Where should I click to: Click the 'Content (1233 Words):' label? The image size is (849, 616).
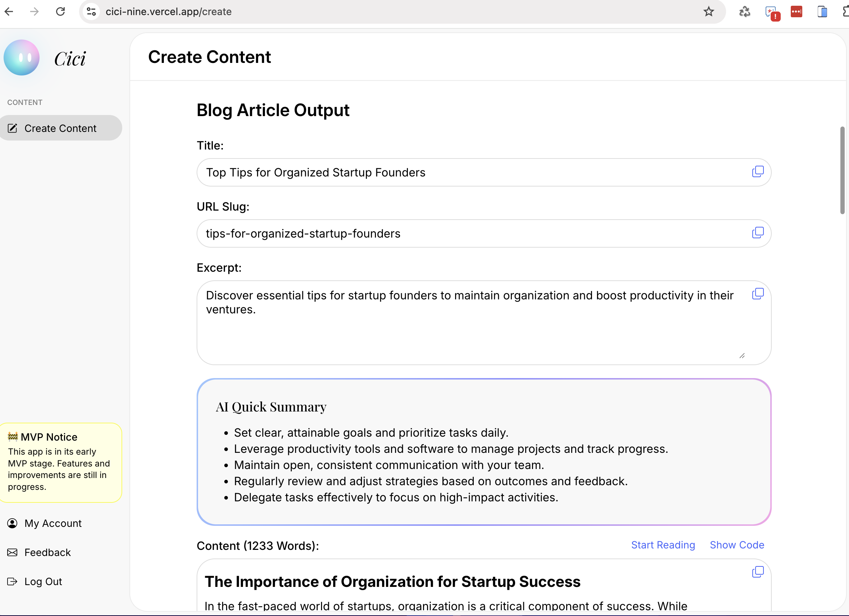[x=258, y=546]
